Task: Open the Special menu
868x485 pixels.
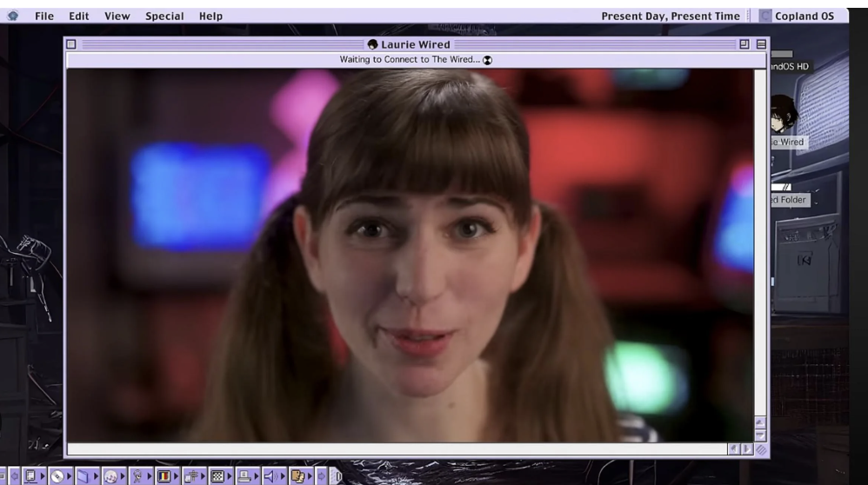Action: [164, 16]
